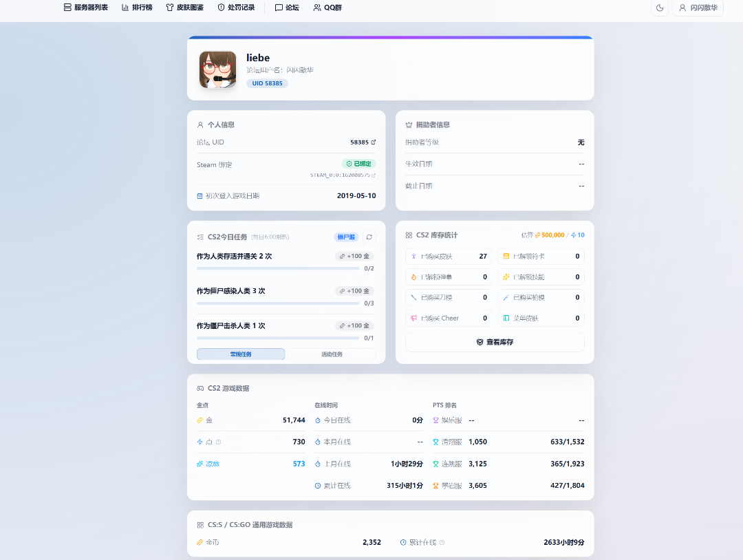This screenshot has width=743, height=560.
Task: Click the +100 金 reward for 作为僵尸击杀人类
Action: point(354,326)
